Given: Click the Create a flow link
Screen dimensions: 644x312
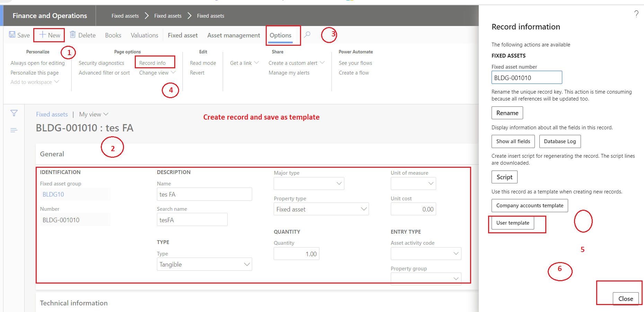Looking at the screenshot, I should 354,72.
